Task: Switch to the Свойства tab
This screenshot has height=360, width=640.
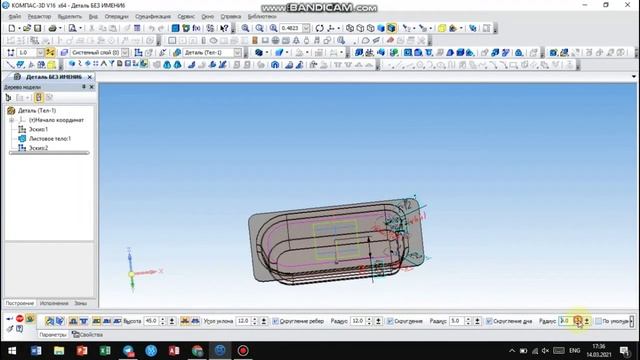Action: click(87, 335)
